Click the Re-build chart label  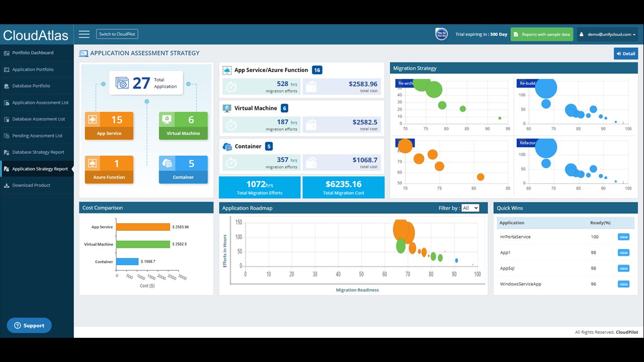527,83
